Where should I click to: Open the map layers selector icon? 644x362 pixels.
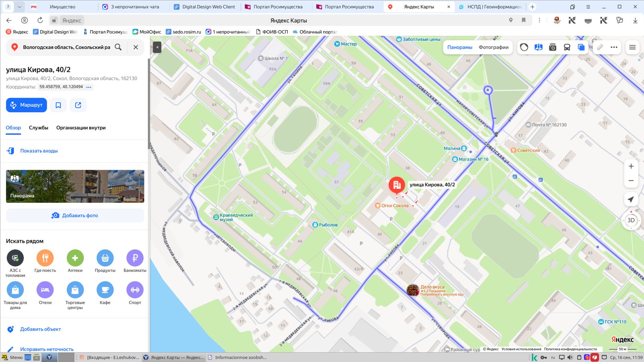pyautogui.click(x=581, y=47)
